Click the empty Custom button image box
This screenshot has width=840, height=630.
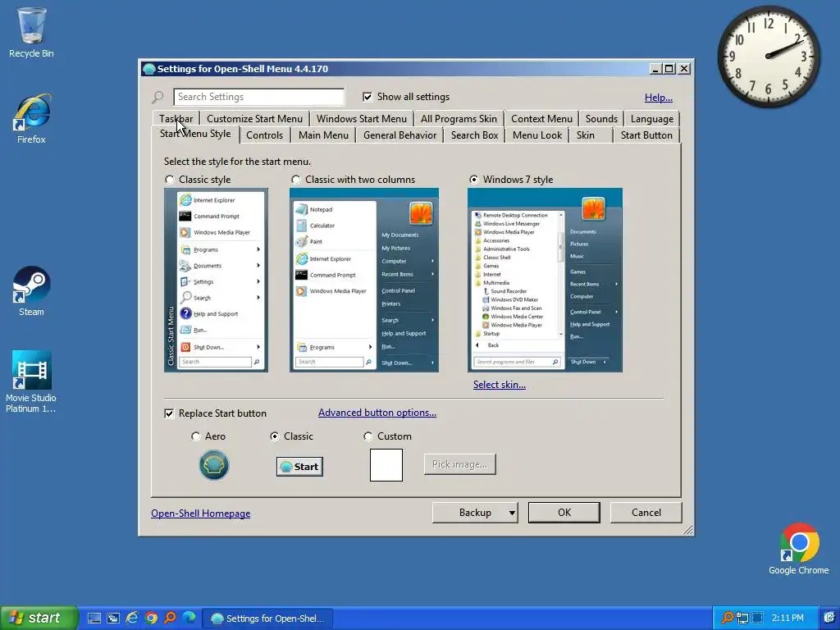(x=386, y=464)
